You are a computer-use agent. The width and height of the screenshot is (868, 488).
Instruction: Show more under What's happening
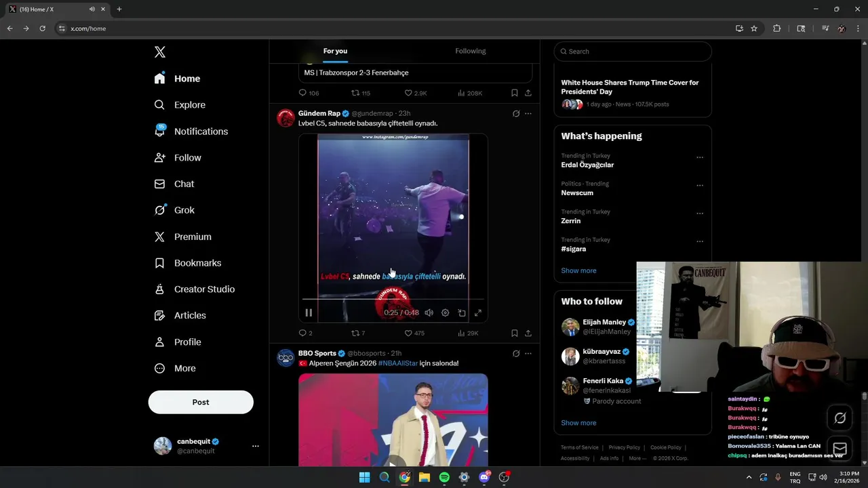(578, 270)
